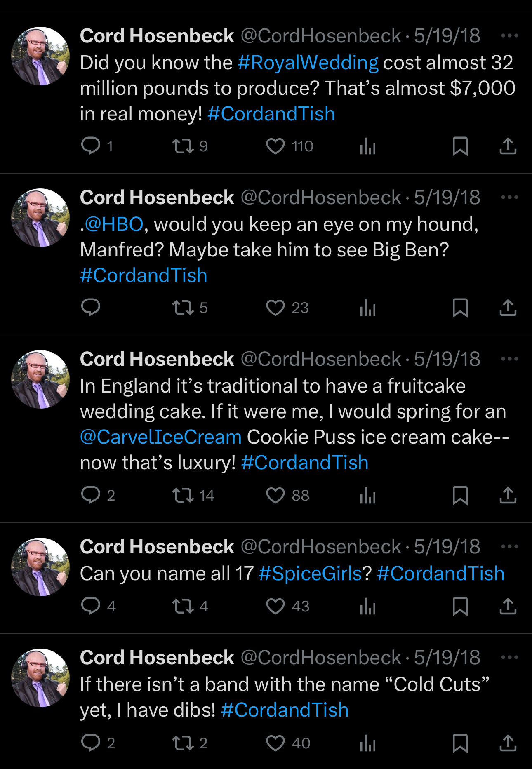Screen dimensions: 532x769
Task: Bookmark the Royal Wedding cost tweet
Action: click(460, 146)
